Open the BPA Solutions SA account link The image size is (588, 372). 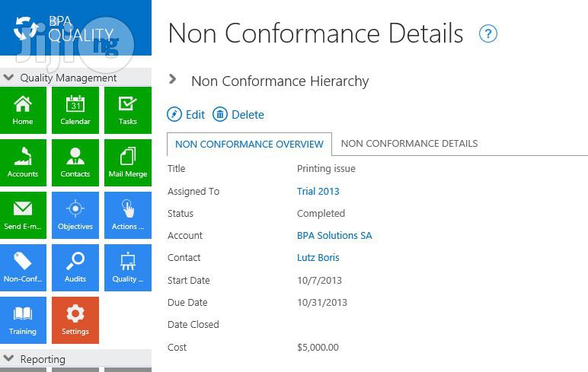coord(334,235)
